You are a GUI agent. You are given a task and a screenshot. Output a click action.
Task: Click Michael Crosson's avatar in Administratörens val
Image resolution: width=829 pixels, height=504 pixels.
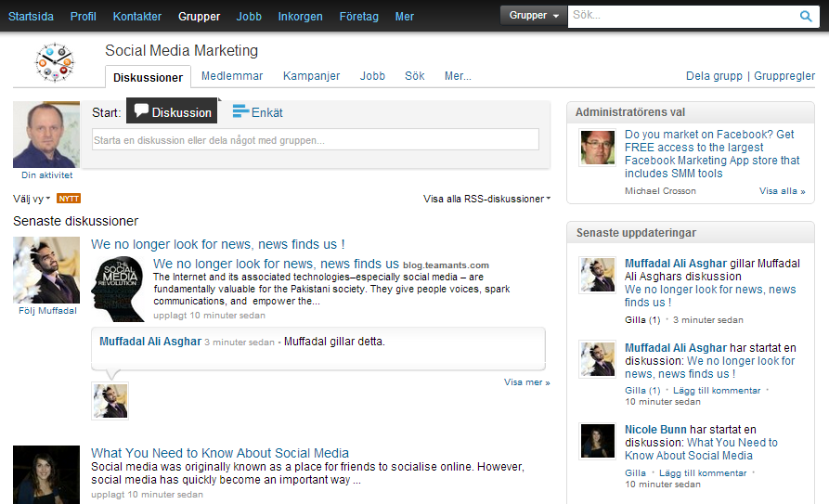coord(598,148)
